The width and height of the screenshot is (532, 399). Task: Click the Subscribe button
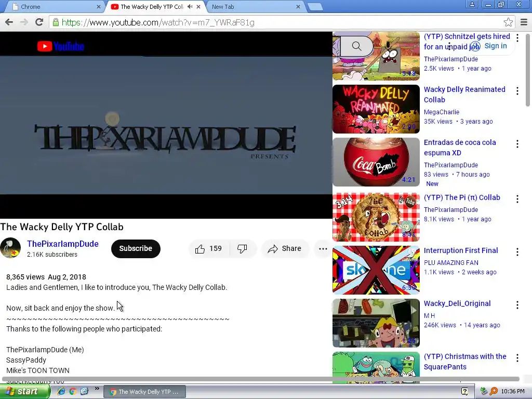pos(136,249)
